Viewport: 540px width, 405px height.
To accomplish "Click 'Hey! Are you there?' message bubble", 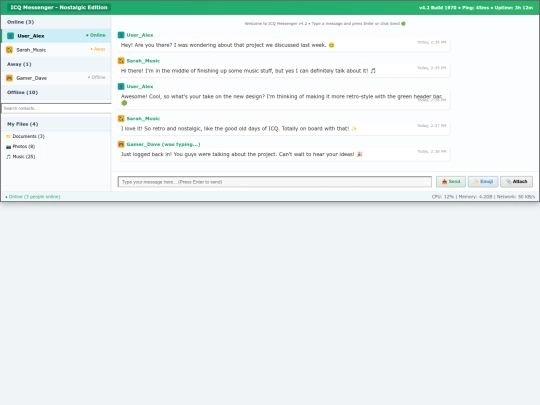I will (283, 45).
